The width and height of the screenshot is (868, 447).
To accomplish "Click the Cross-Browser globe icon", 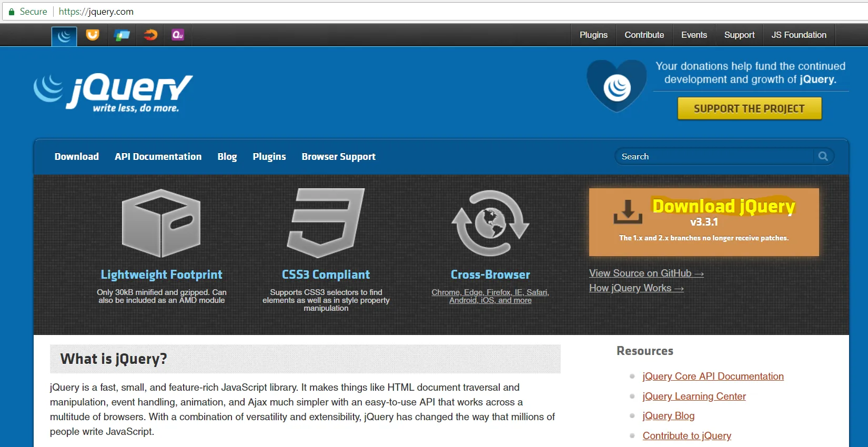I will 490,223.
